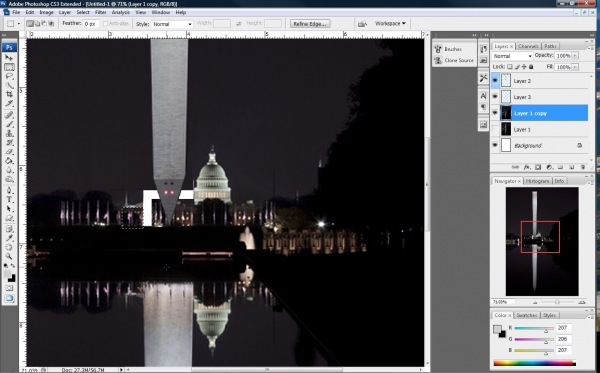Add a layer style with fx icon

tap(527, 167)
